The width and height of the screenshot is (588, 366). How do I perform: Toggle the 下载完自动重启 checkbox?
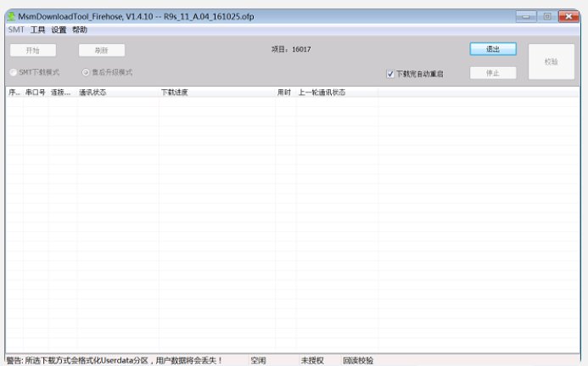(x=415, y=74)
